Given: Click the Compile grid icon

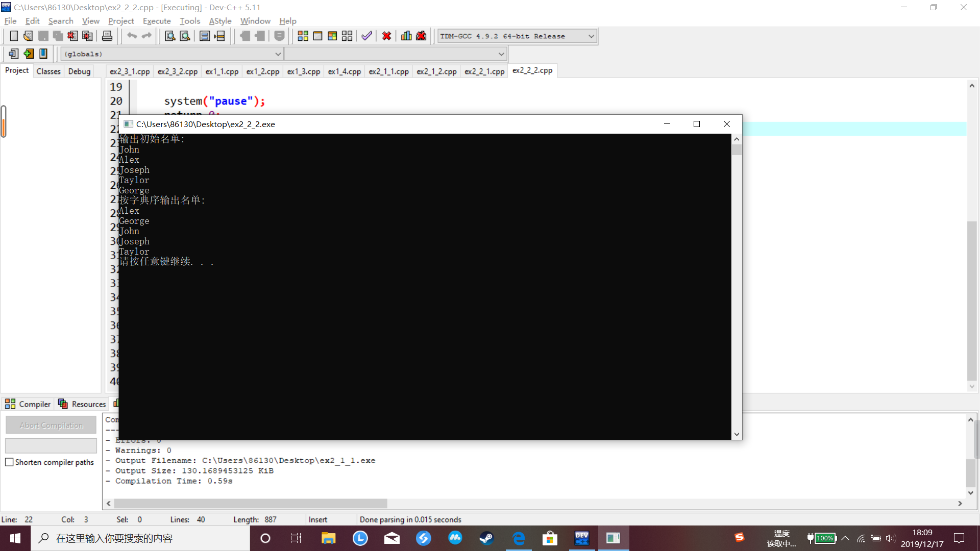Looking at the screenshot, I should [303, 36].
